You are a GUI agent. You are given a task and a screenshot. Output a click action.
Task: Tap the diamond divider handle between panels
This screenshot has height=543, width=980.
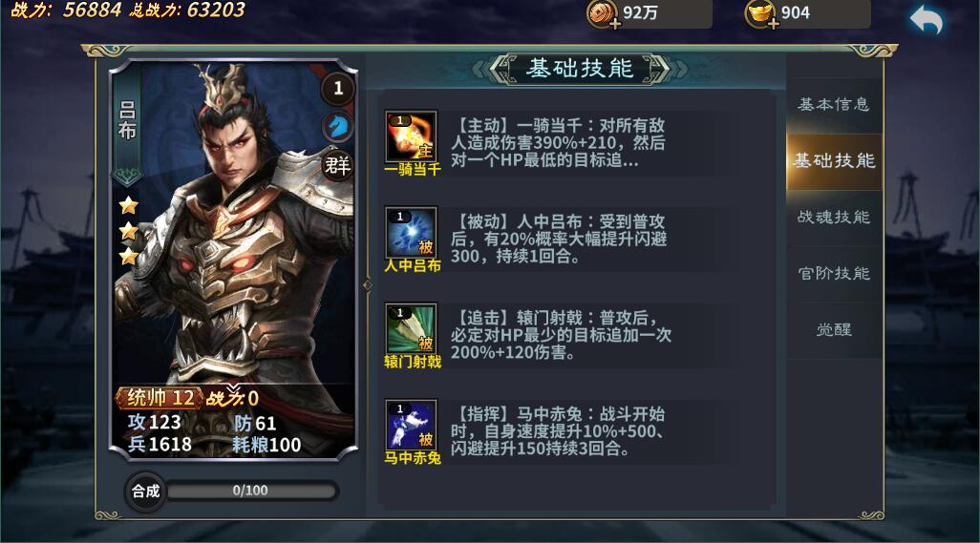[368, 285]
